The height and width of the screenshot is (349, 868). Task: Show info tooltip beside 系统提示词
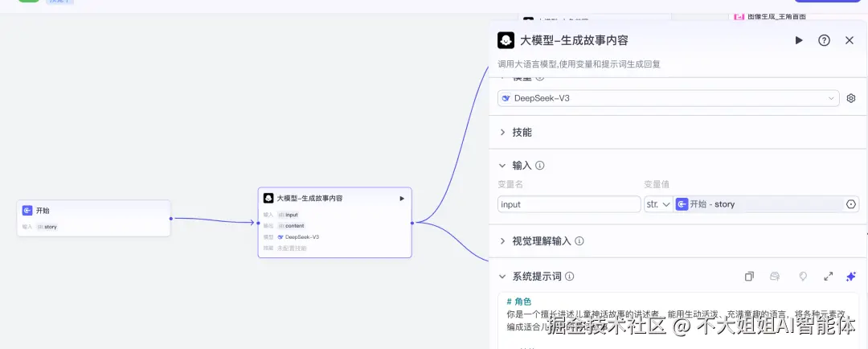click(569, 277)
